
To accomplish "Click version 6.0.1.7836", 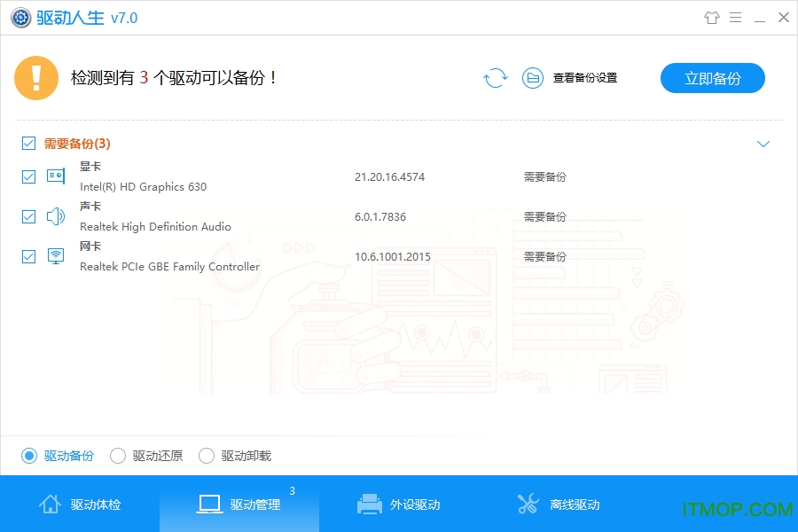I will click(380, 217).
